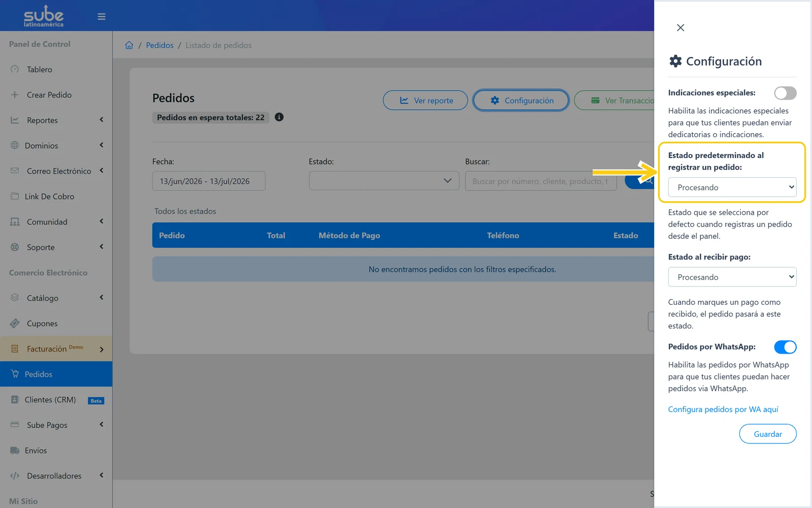Expand the Reportes submenu arrow
The image size is (812, 508).
click(x=101, y=120)
